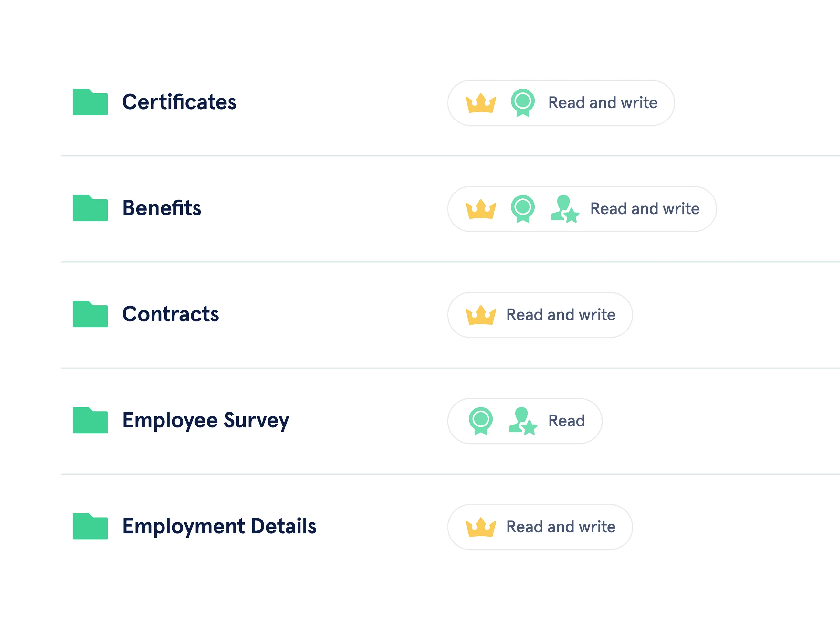Open the Employee Survey folder name
This screenshot has height=630, width=840.
205,420
